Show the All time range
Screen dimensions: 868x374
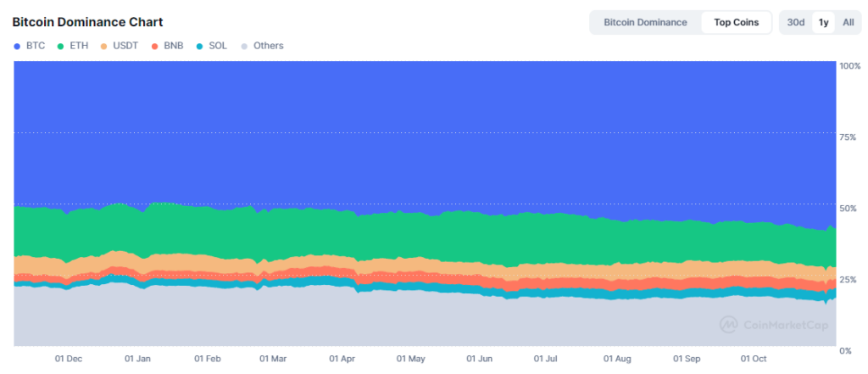click(848, 23)
